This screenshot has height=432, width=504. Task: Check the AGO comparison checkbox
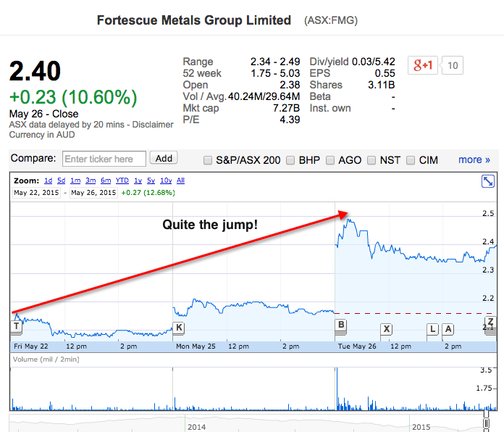(x=331, y=159)
